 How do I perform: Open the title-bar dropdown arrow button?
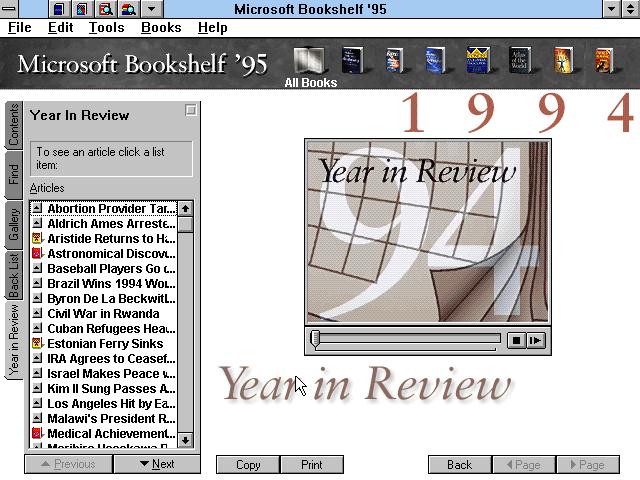151,9
